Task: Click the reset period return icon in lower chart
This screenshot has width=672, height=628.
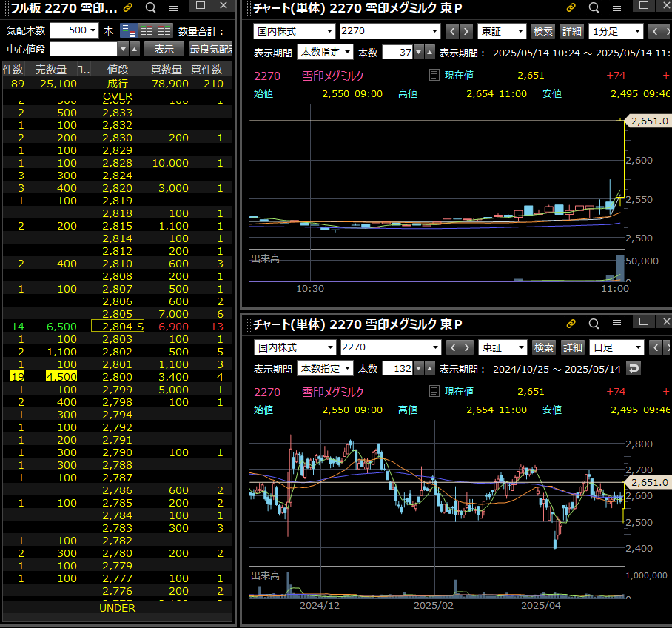Action: coord(634,369)
